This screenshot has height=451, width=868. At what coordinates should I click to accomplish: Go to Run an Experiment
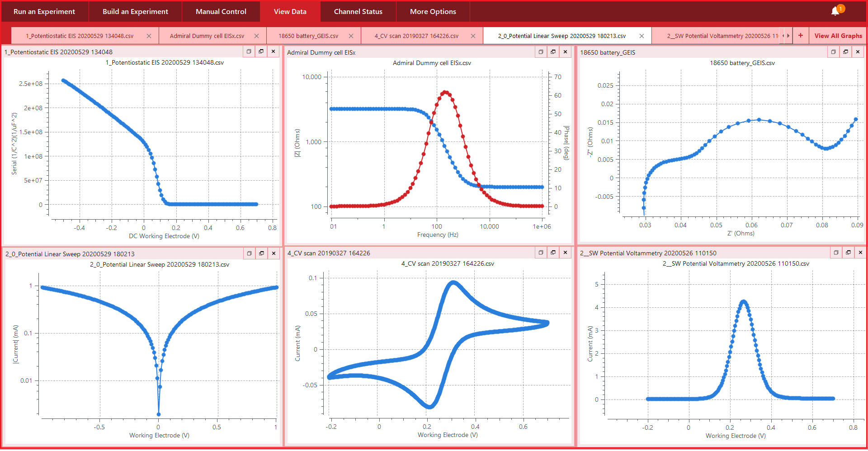44,12
